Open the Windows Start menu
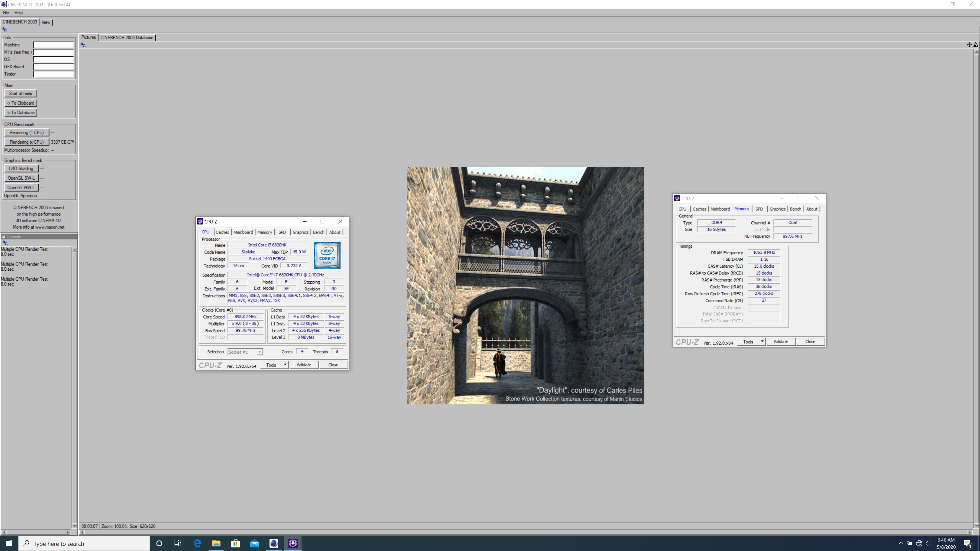The image size is (980, 551). point(9,543)
